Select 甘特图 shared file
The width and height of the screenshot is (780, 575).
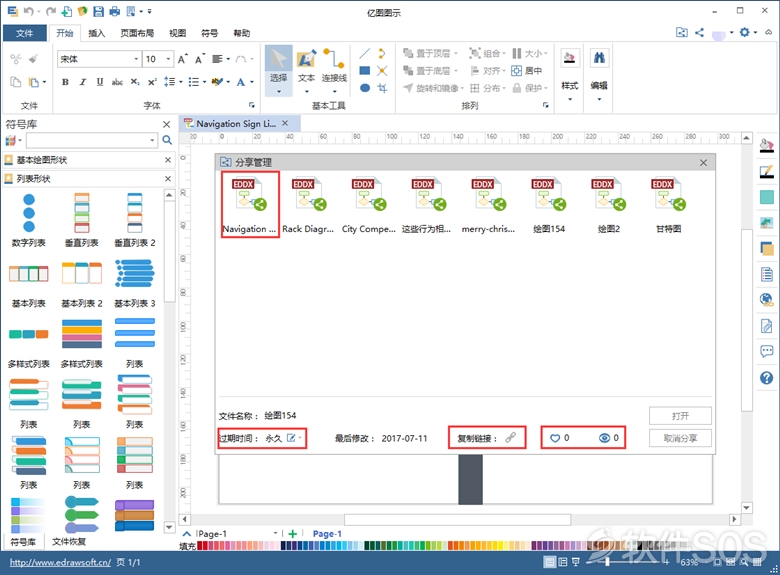(668, 205)
